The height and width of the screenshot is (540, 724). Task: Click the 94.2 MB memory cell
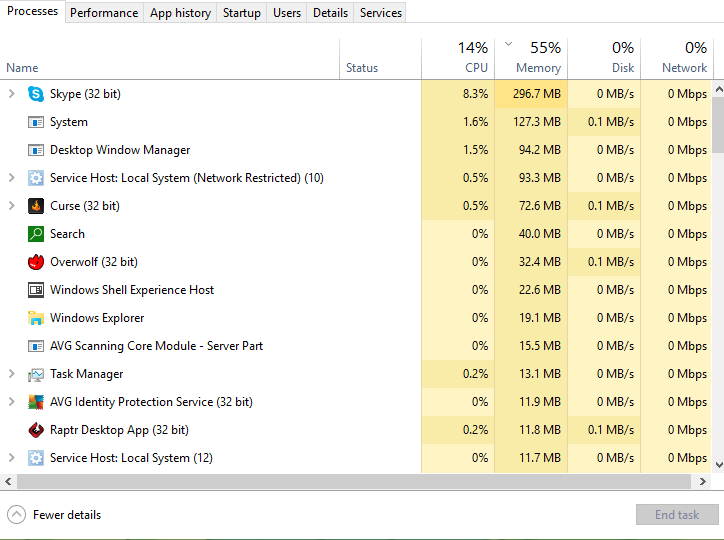click(531, 150)
